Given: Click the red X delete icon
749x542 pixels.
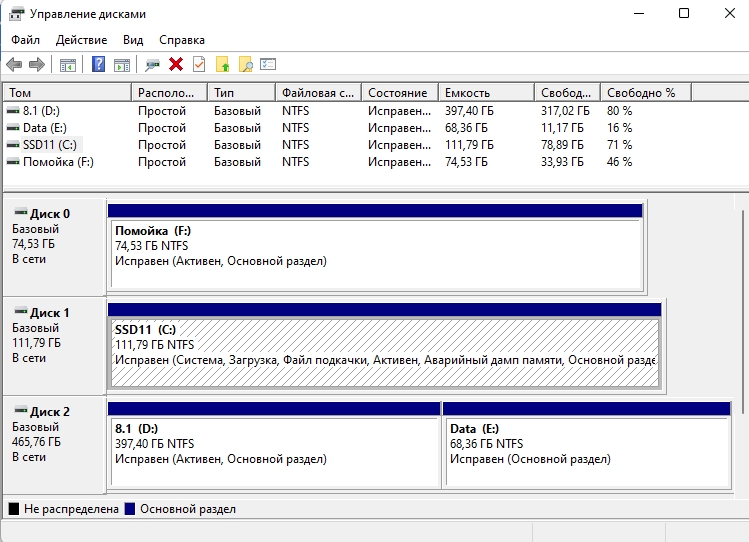Looking at the screenshot, I should click(176, 64).
